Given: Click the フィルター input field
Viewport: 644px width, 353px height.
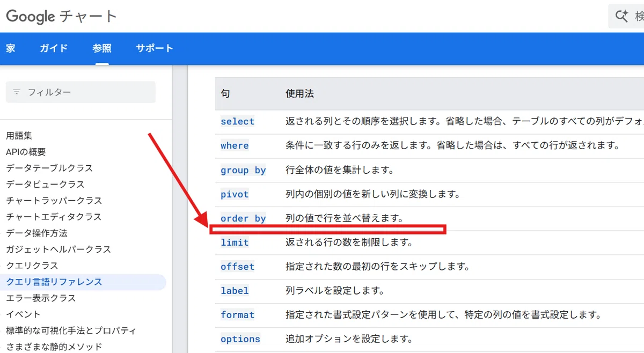Looking at the screenshot, I should point(80,92).
